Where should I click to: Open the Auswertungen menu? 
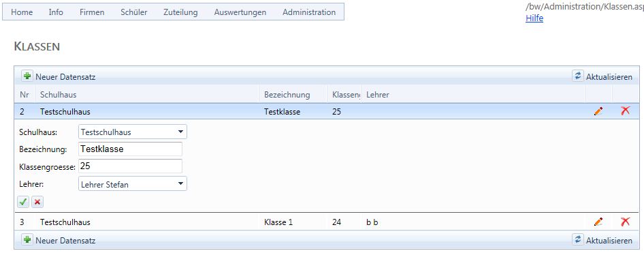(240, 12)
